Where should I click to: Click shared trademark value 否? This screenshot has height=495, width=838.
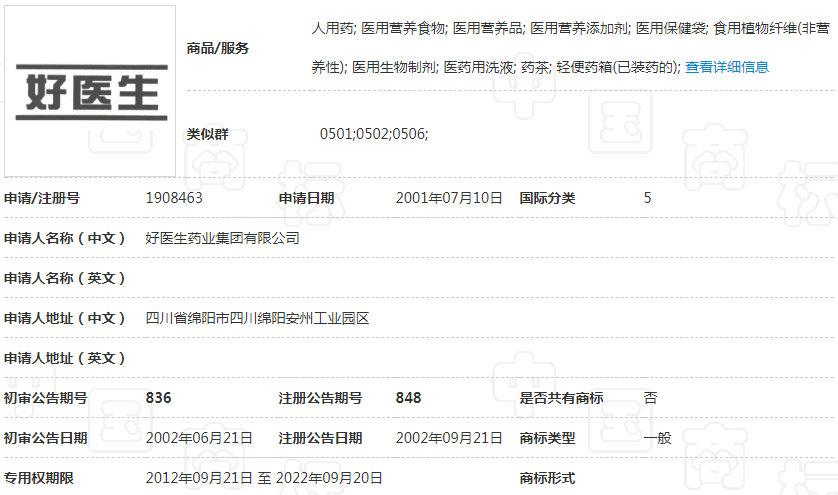[x=651, y=398]
